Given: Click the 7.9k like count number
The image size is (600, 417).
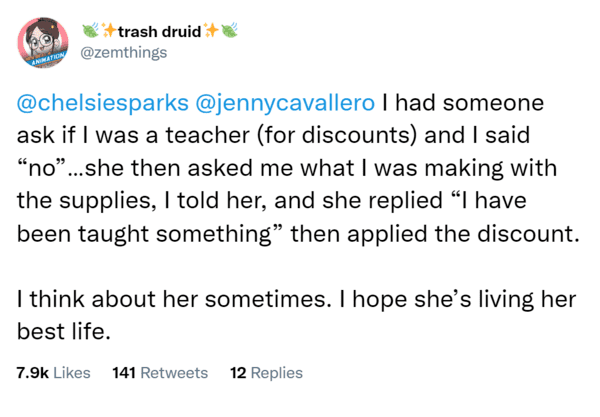Looking at the screenshot, I should point(33,373).
